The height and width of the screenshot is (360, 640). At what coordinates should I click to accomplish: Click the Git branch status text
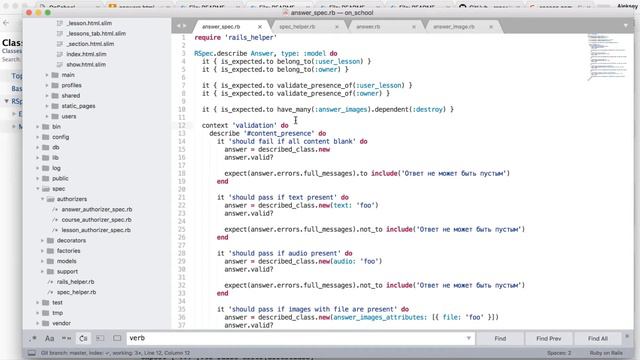[x=116, y=353]
